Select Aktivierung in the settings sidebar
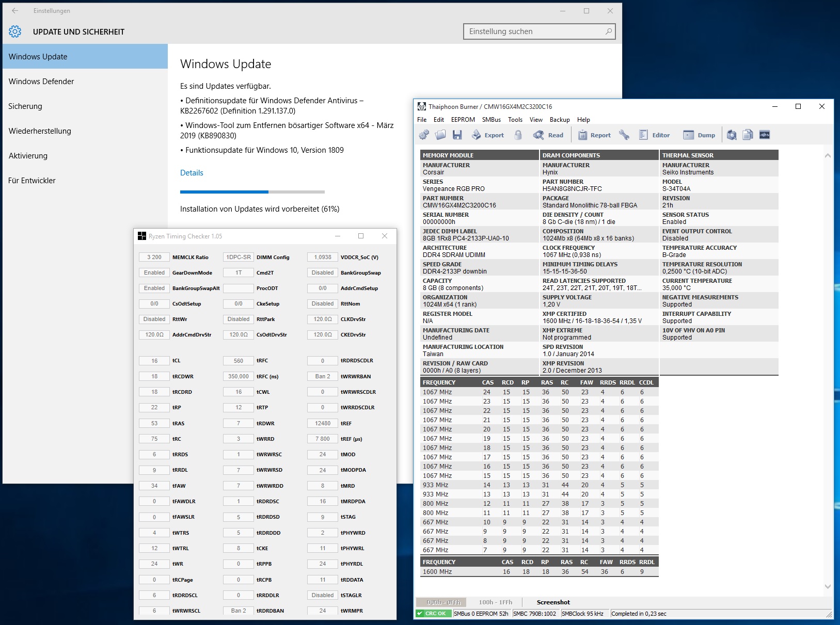 (x=85, y=155)
